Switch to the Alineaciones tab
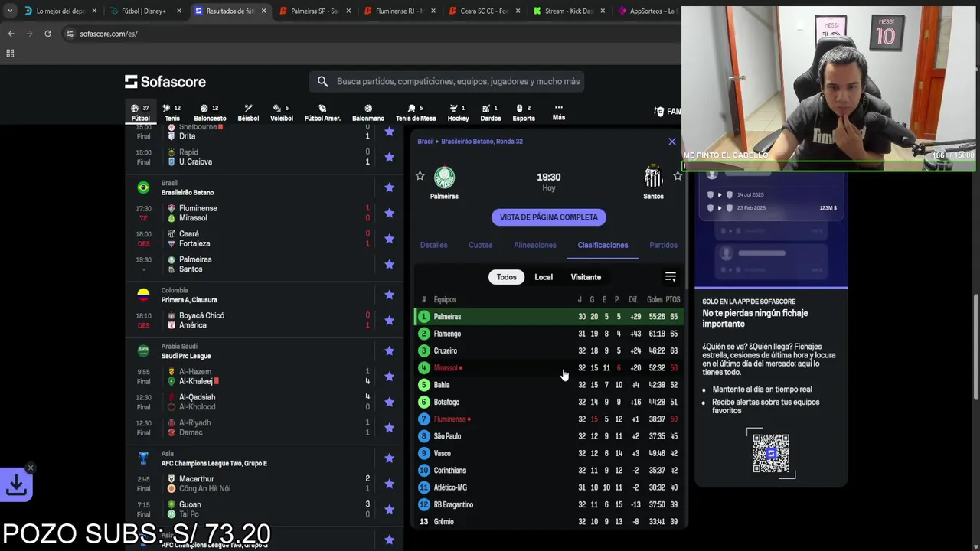Viewport: 980px width, 551px height. pyautogui.click(x=535, y=245)
